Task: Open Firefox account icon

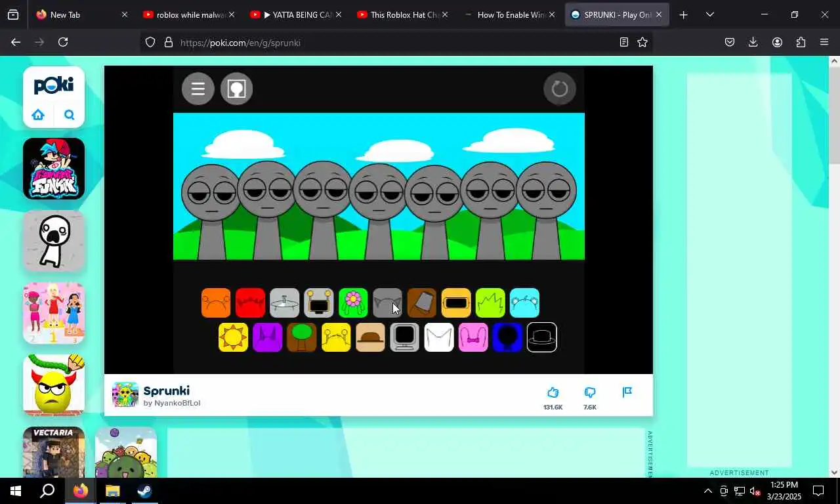Action: click(777, 42)
